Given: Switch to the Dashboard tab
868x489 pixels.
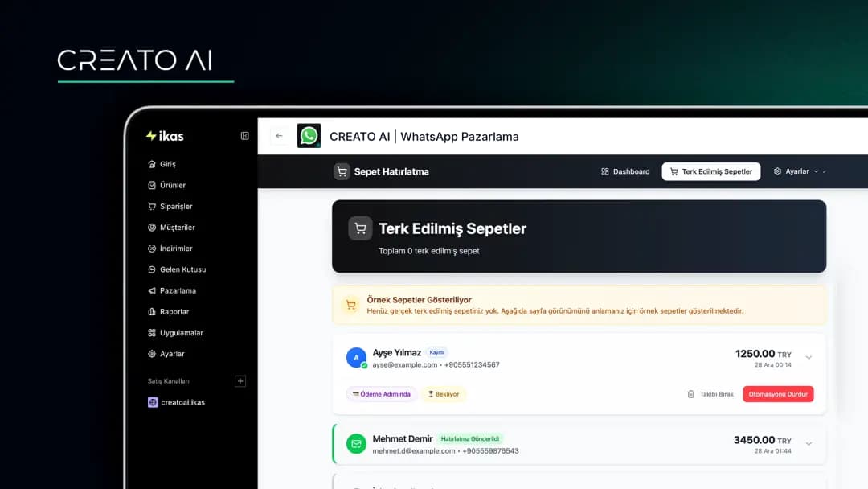Looking at the screenshot, I should (625, 171).
